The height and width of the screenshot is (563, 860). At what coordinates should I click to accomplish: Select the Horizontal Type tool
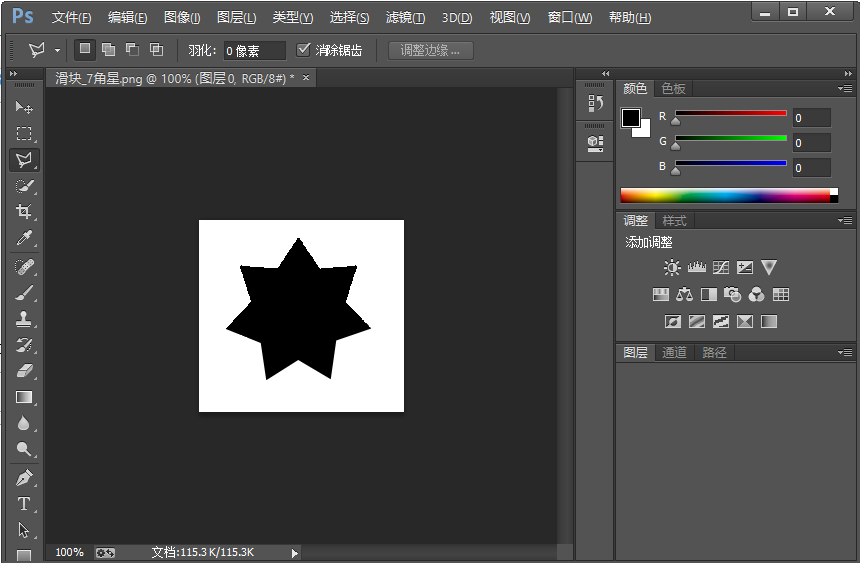(24, 504)
